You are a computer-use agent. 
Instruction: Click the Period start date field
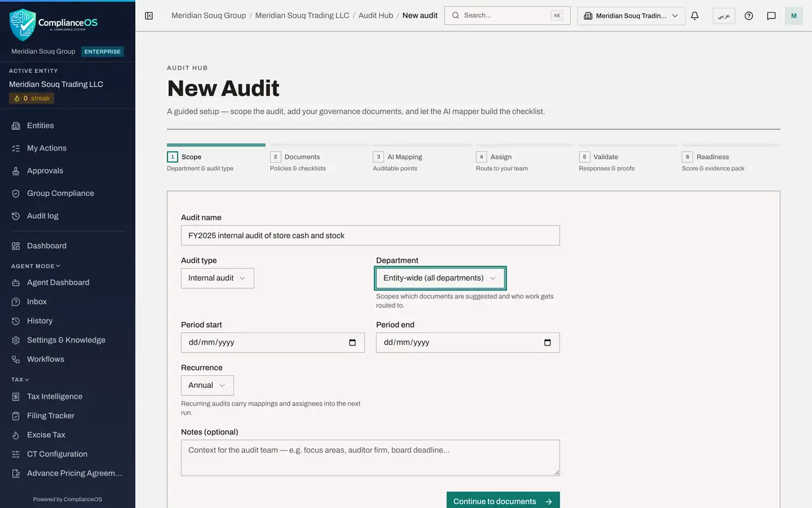(x=273, y=342)
